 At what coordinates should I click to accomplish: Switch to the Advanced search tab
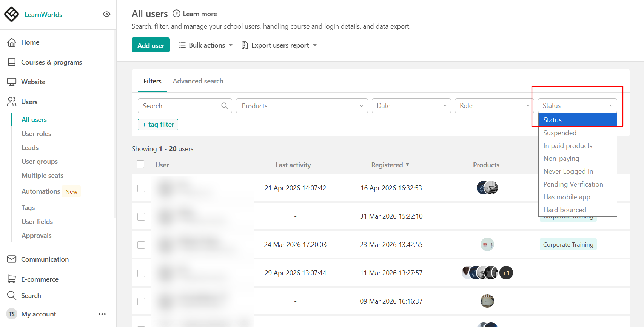point(198,81)
